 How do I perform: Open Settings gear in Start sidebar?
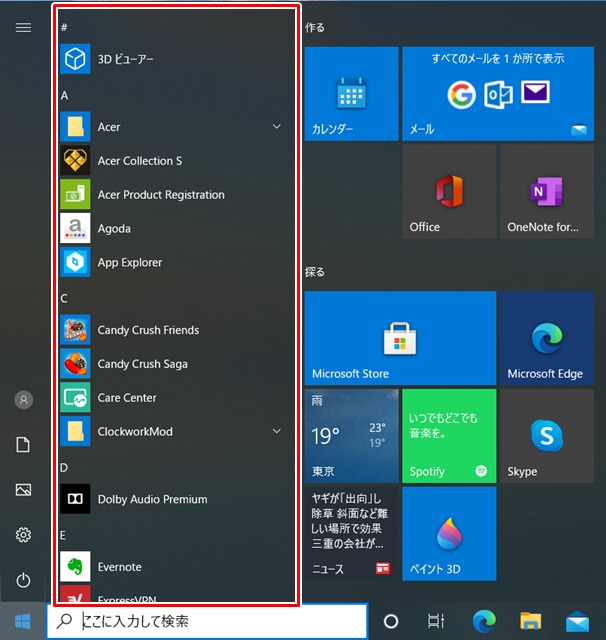coord(23,535)
